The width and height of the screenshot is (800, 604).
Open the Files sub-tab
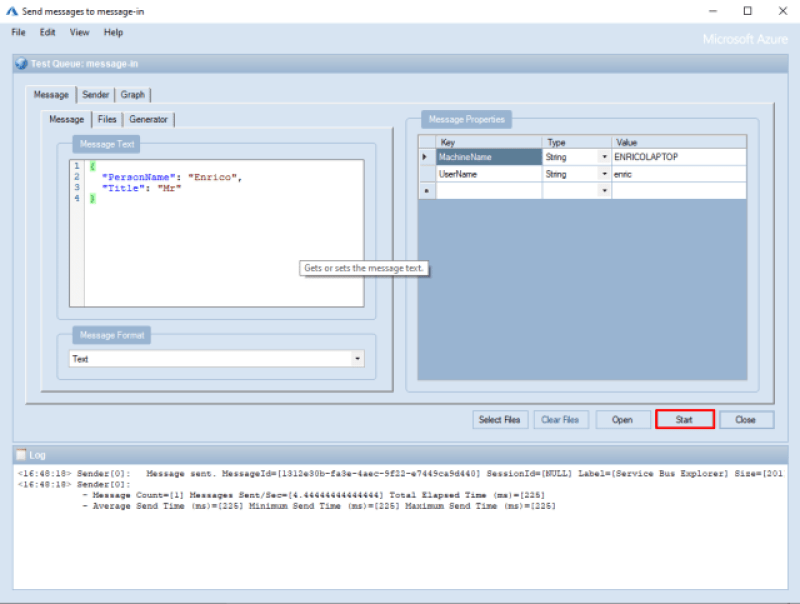(x=107, y=119)
